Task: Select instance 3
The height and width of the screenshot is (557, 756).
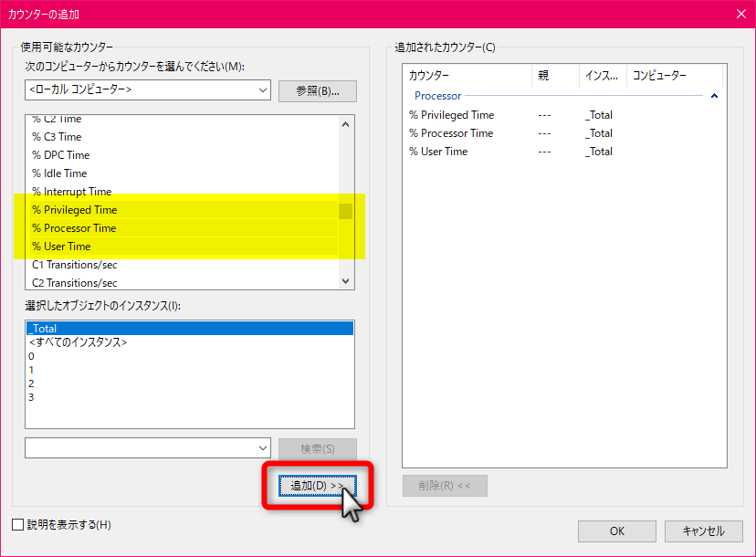Action: [190, 397]
